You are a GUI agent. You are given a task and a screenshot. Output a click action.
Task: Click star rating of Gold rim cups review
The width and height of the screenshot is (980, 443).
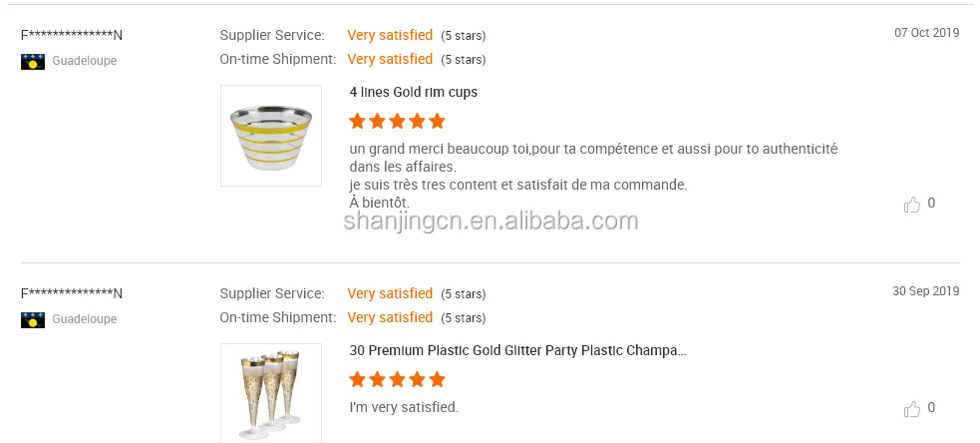click(397, 122)
